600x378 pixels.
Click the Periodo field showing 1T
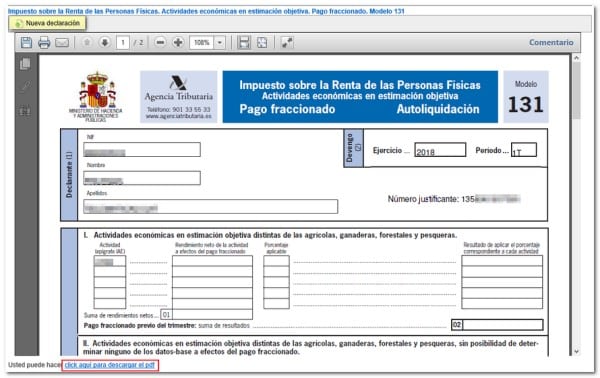pyautogui.click(x=524, y=150)
